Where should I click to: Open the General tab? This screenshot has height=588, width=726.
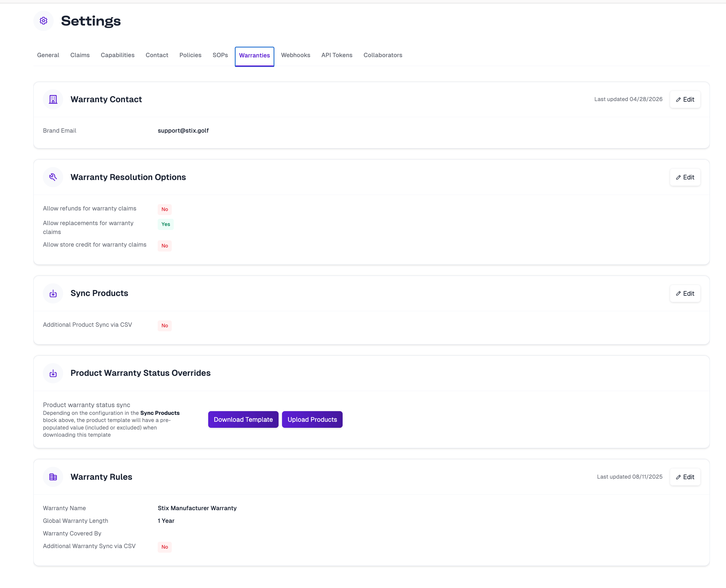(48, 55)
